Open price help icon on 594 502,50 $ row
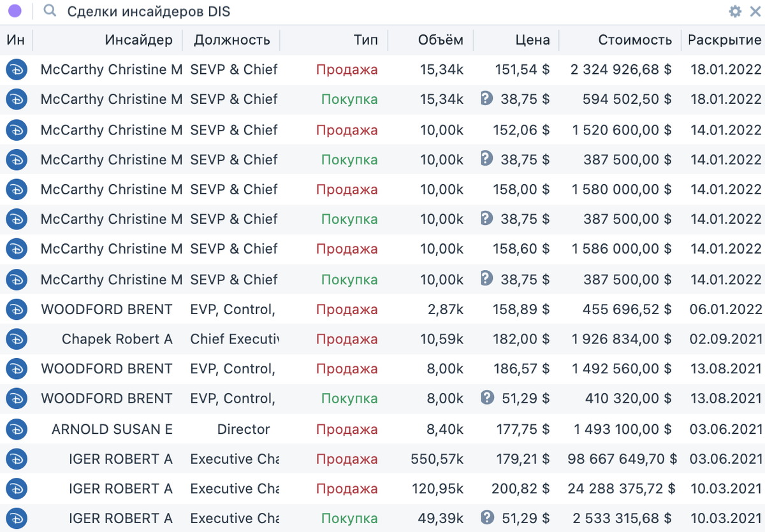765x532 pixels. coord(487,99)
